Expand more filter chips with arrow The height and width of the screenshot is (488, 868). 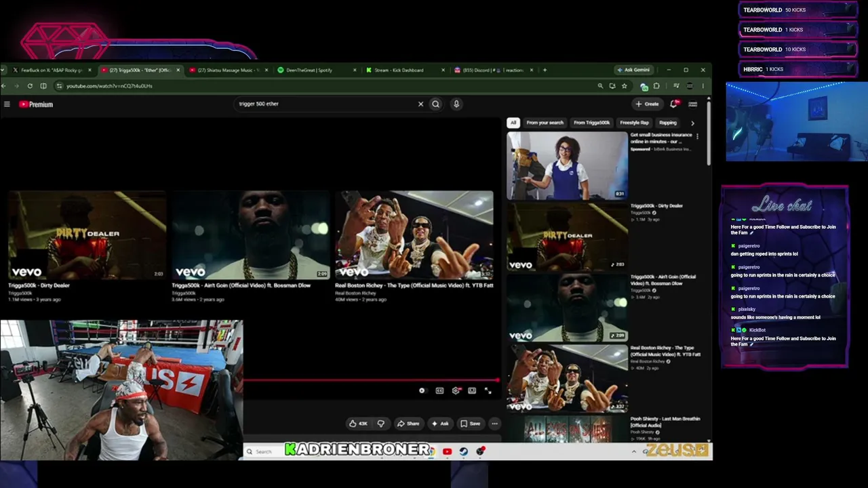(x=692, y=123)
